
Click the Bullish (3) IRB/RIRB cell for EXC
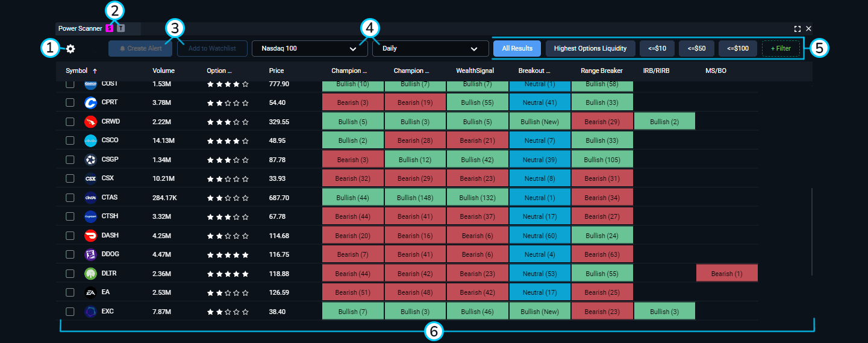pyautogui.click(x=664, y=312)
